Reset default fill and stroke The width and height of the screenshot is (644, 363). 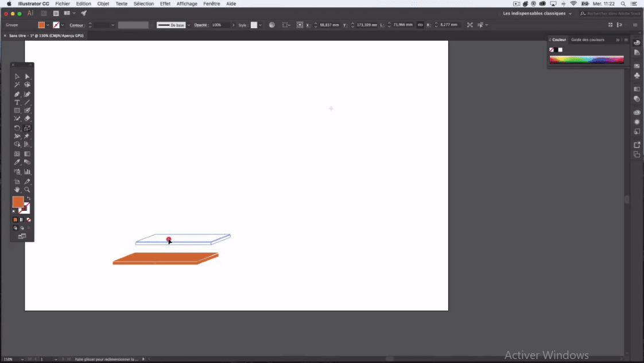tap(15, 211)
